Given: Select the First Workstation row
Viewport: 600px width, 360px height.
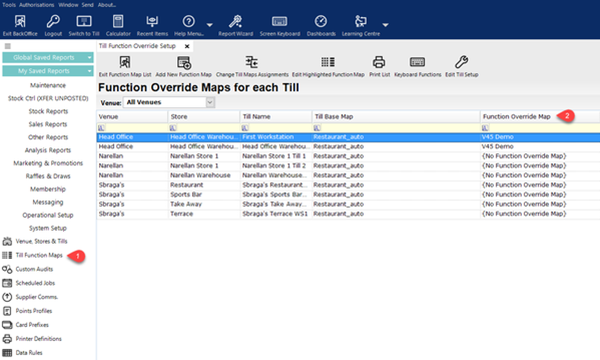Looking at the screenshot, I should (x=348, y=137).
